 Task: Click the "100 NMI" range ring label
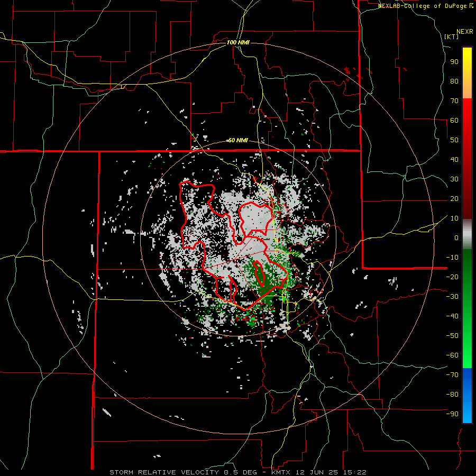(238, 42)
